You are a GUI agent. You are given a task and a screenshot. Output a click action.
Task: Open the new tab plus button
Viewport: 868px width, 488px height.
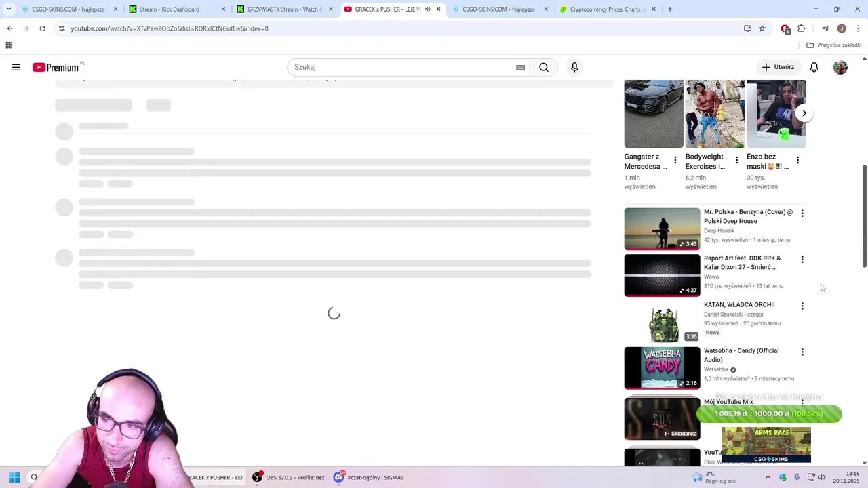point(669,9)
